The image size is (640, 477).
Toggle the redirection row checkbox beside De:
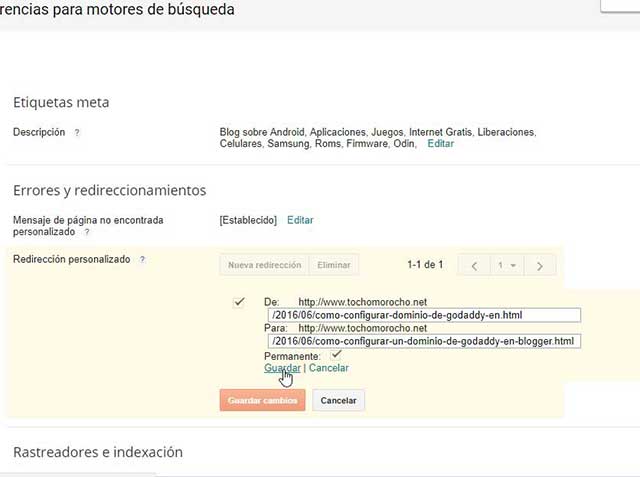pos(239,302)
